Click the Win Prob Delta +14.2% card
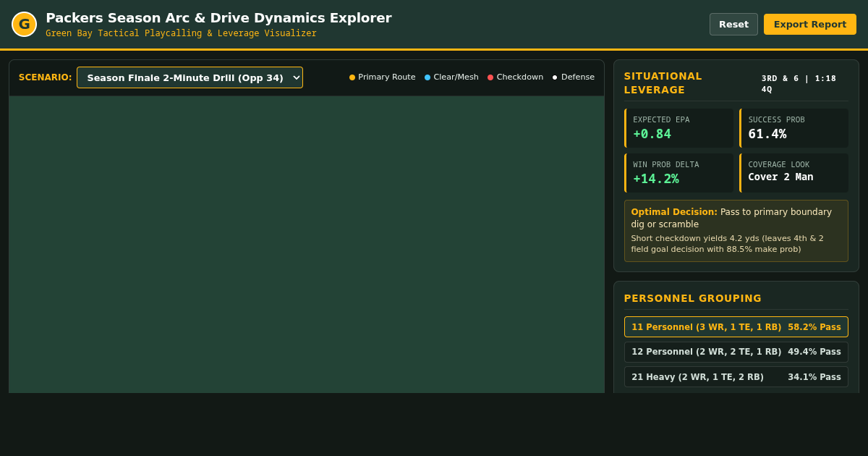This screenshot has width=868, height=456. 678,173
